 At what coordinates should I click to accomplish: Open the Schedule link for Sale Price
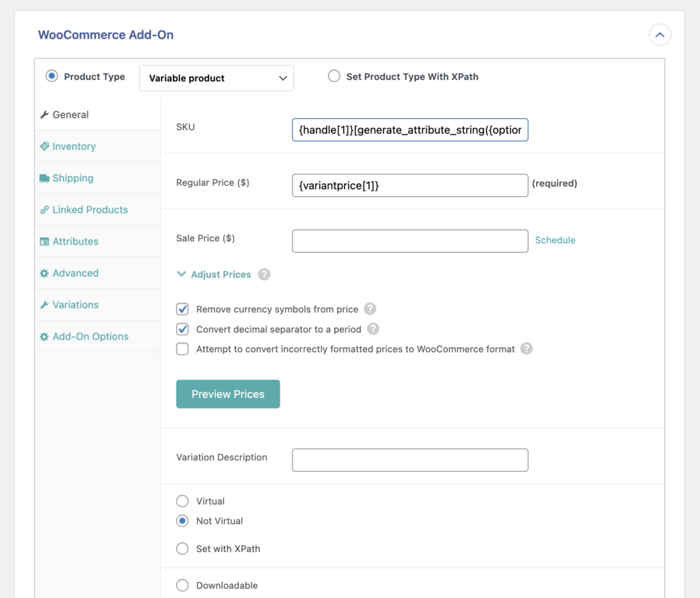(555, 240)
